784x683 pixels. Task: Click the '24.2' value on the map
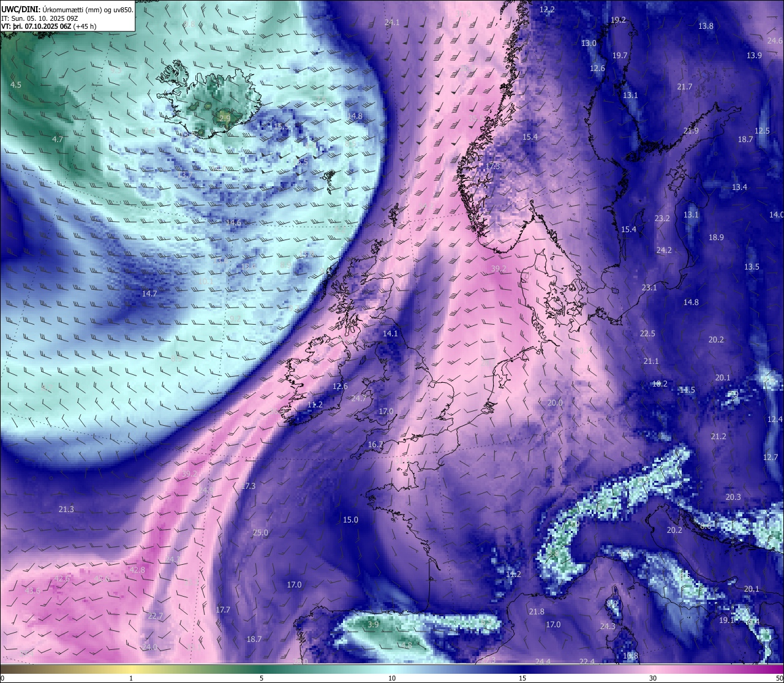tap(664, 251)
